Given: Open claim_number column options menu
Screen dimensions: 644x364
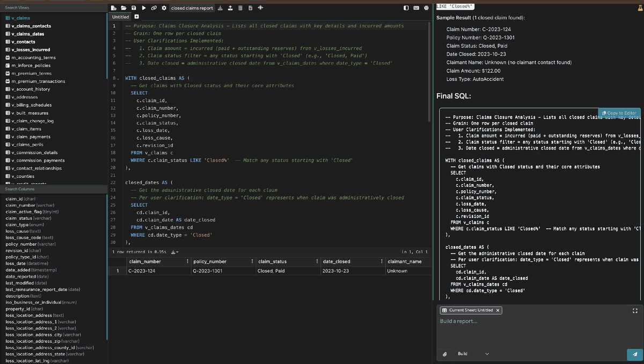Looking at the screenshot, I should point(187,262).
